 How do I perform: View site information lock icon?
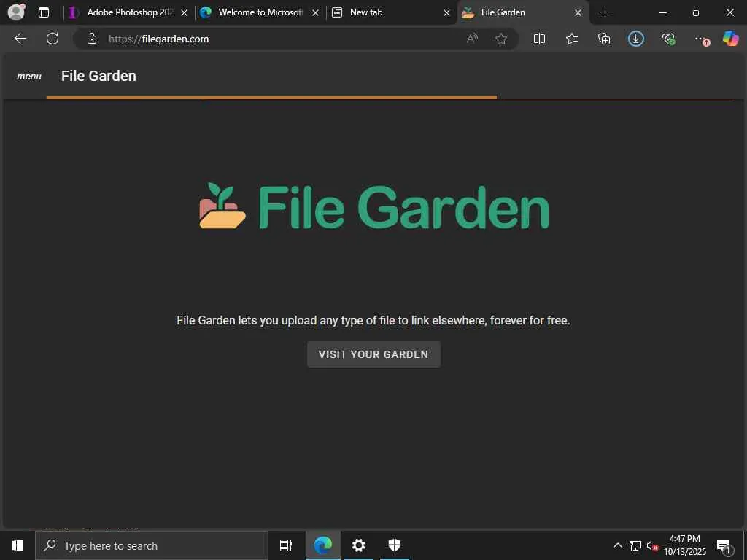(x=92, y=39)
